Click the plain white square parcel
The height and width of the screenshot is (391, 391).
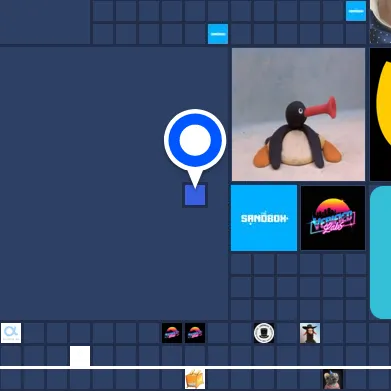(80, 356)
